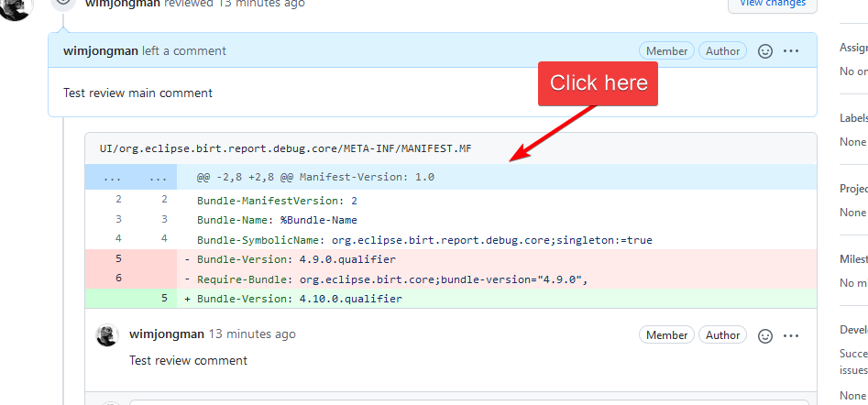Open options menu for main review comment
The height and width of the screenshot is (405, 868).
[791, 51]
